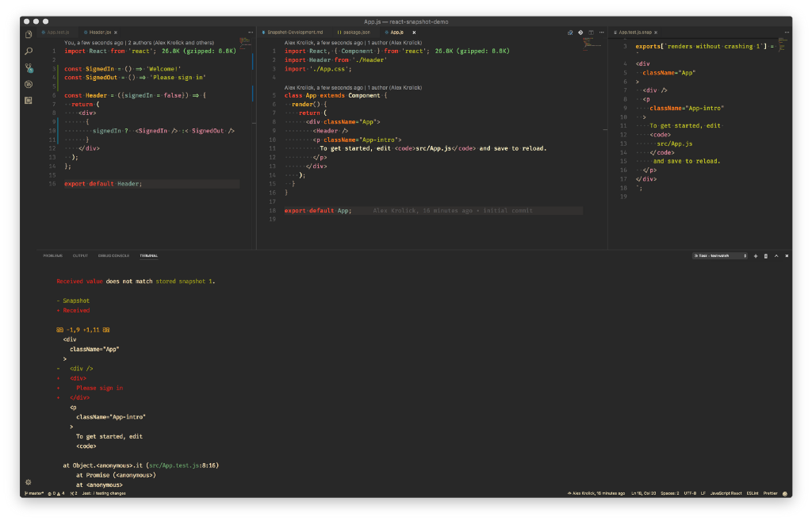Open the Search view in activity bar
Image resolution: width=812 pixels, height=521 pixels.
click(x=29, y=51)
